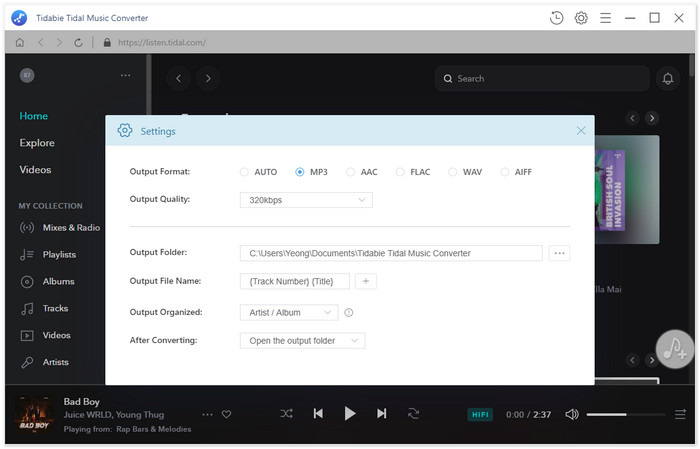
Task: Browse for output folder with ellipsis button
Action: [x=560, y=253]
